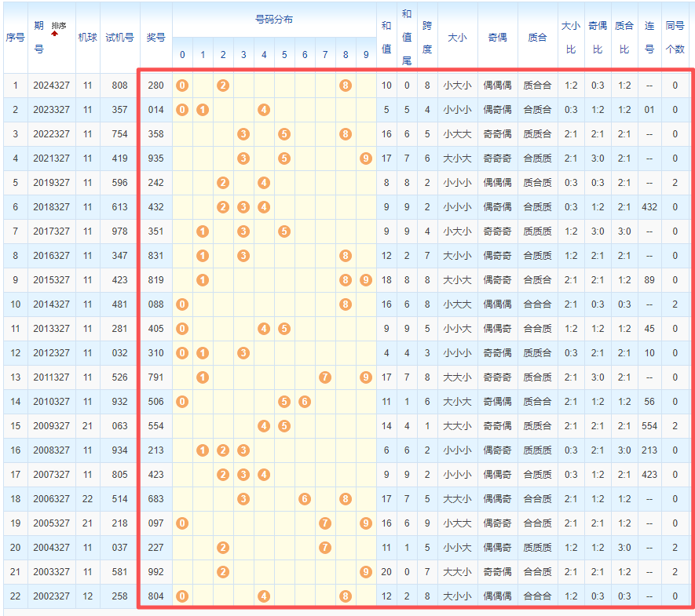Image resolution: width=695 pixels, height=616 pixels.
Task: Select digit 5 header under 号码分布
Action: 284,55
